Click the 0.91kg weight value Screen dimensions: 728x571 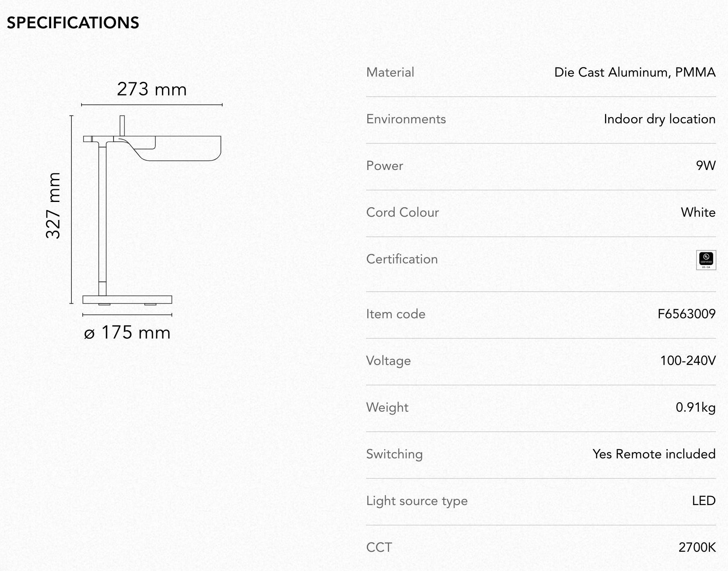(x=696, y=407)
